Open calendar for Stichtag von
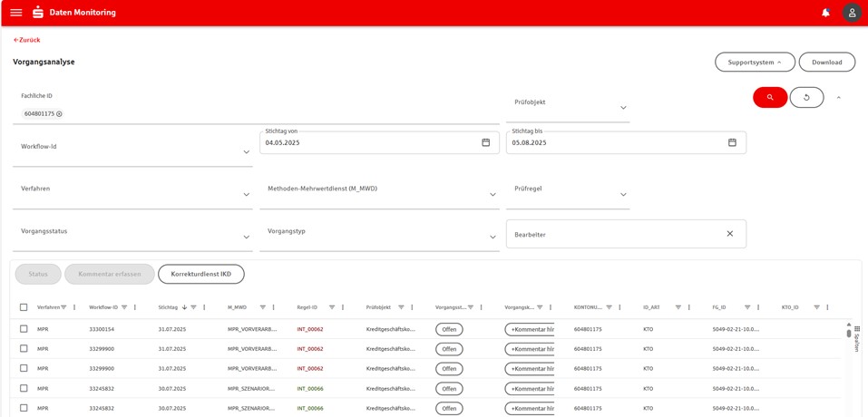This screenshot has height=417, width=868. coord(485,142)
